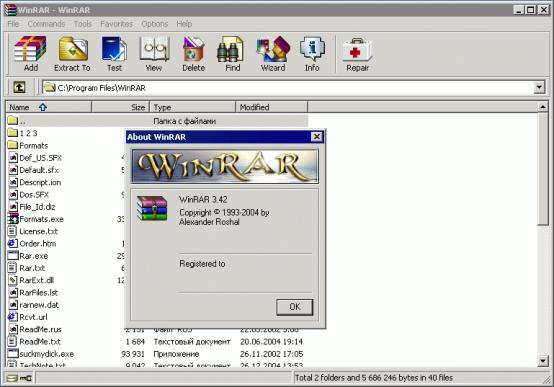Click the 26.11.2002 17:05 modified date
The height and width of the screenshot is (387, 554).
point(271,354)
